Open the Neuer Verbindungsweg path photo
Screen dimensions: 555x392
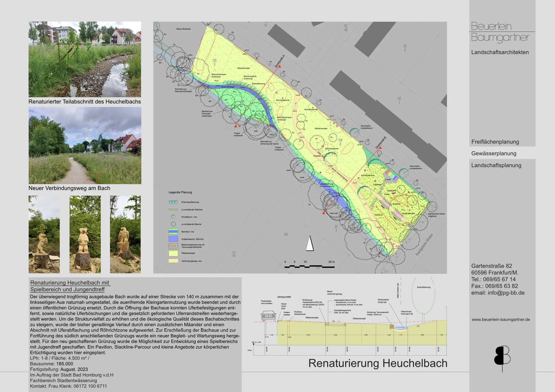(x=85, y=145)
